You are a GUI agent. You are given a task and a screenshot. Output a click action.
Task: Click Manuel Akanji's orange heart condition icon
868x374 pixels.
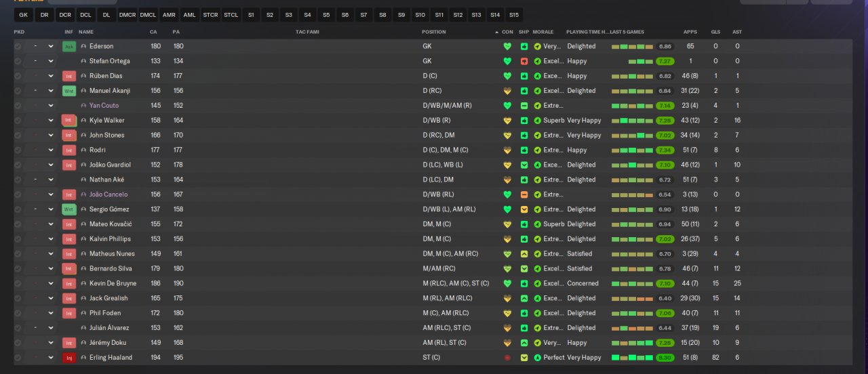tap(507, 91)
